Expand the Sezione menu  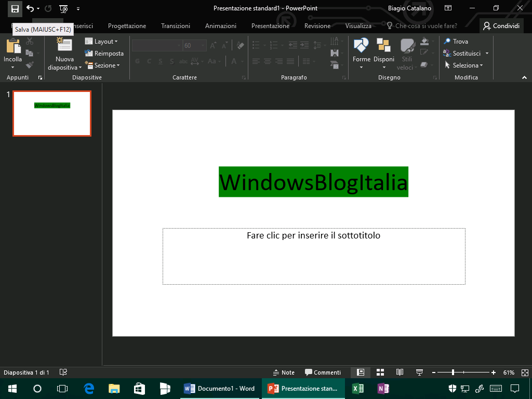[x=102, y=65]
